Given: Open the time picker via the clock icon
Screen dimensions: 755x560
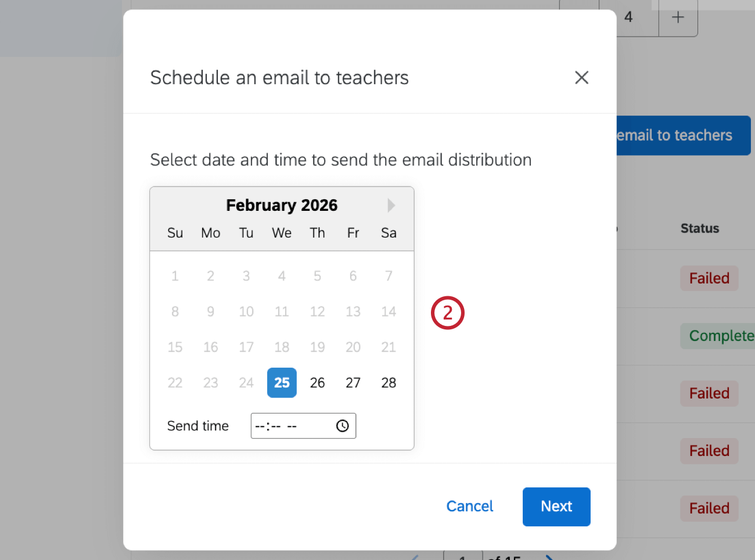Looking at the screenshot, I should click(341, 426).
